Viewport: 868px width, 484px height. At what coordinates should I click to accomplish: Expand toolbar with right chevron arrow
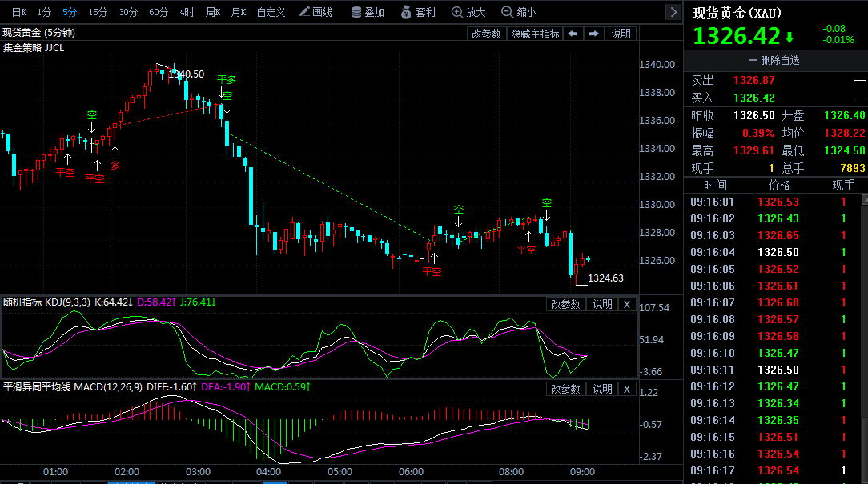[673, 12]
